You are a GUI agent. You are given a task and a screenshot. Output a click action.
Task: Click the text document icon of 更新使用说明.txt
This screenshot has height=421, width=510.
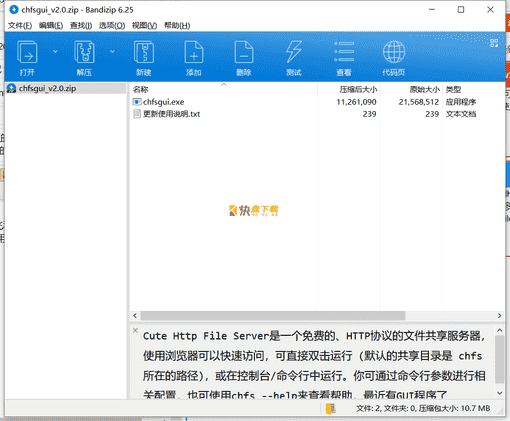(137, 114)
